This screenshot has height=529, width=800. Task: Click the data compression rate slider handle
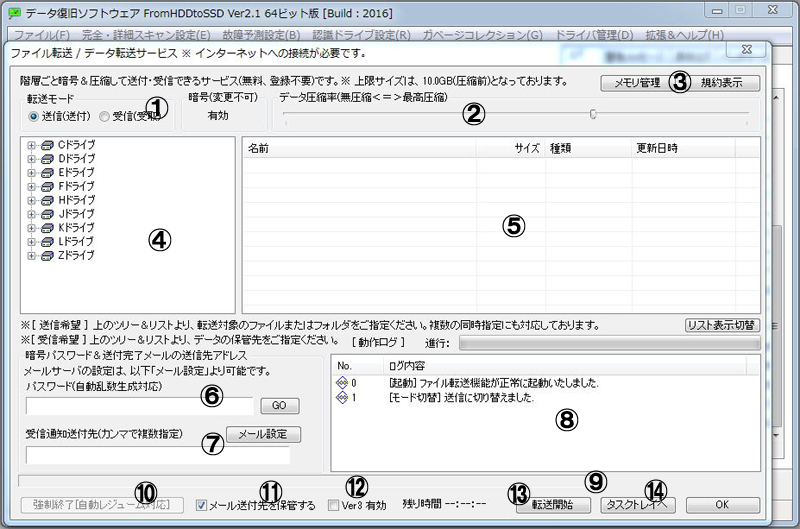(593, 114)
